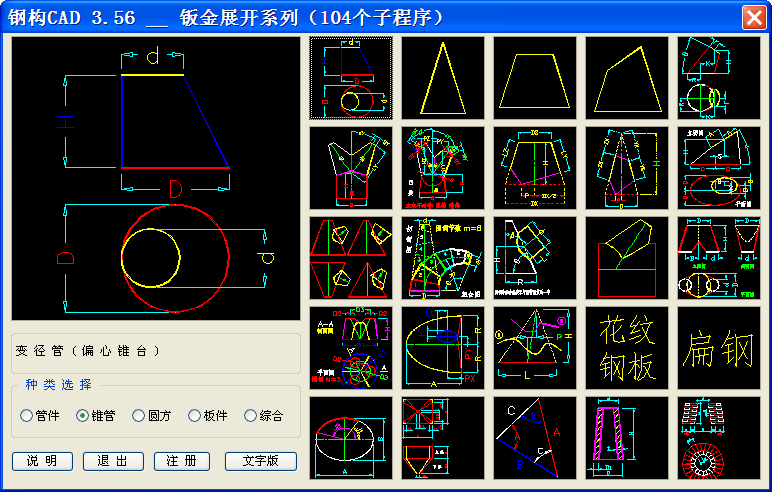772x492 pixels.
Task: Select the Y-shaped branch pipe thumbnail
Action: click(351, 168)
